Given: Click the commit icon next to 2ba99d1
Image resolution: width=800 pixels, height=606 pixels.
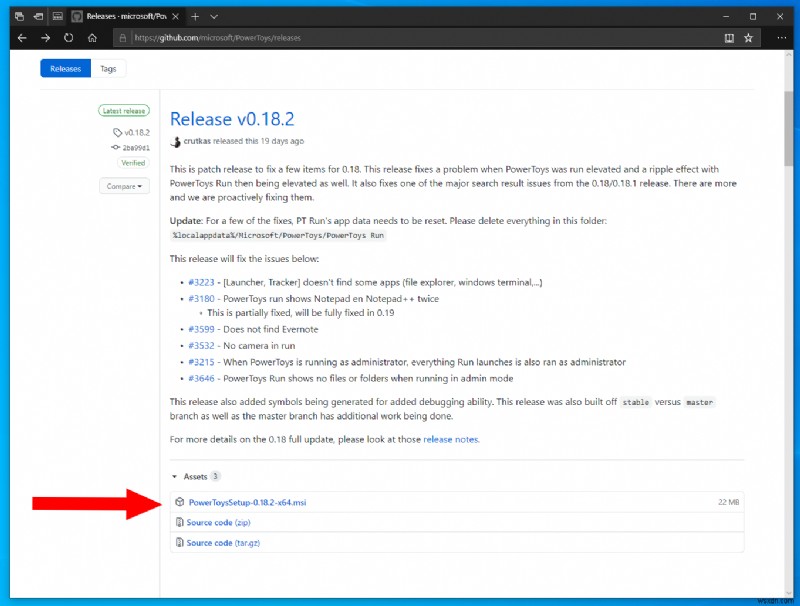Looking at the screenshot, I should (x=116, y=147).
